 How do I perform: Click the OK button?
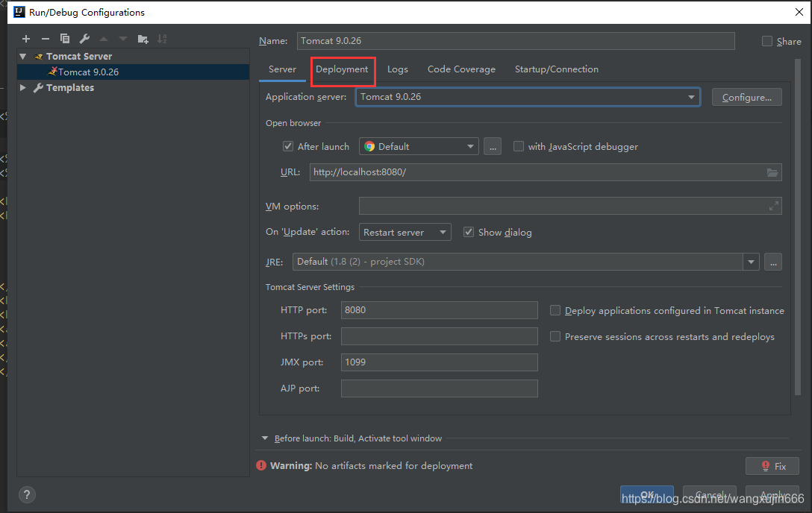point(647,494)
